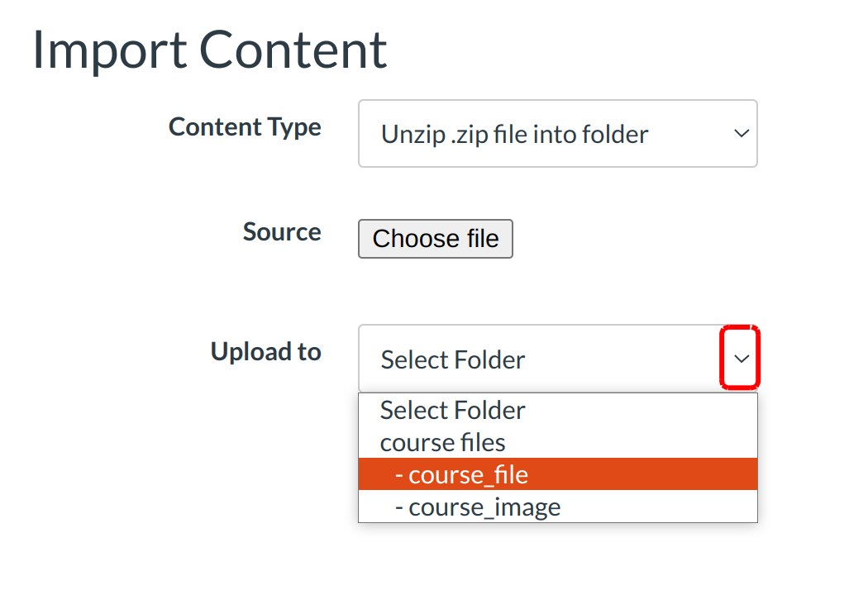Click 'Unzip .zip file into folder' text
This screenshot has width=868, height=609.
pos(514,135)
